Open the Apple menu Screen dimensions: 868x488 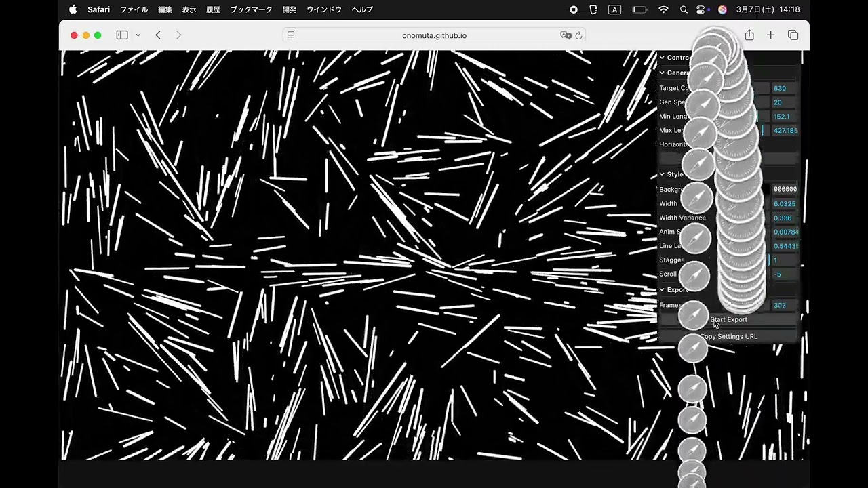pos(73,9)
